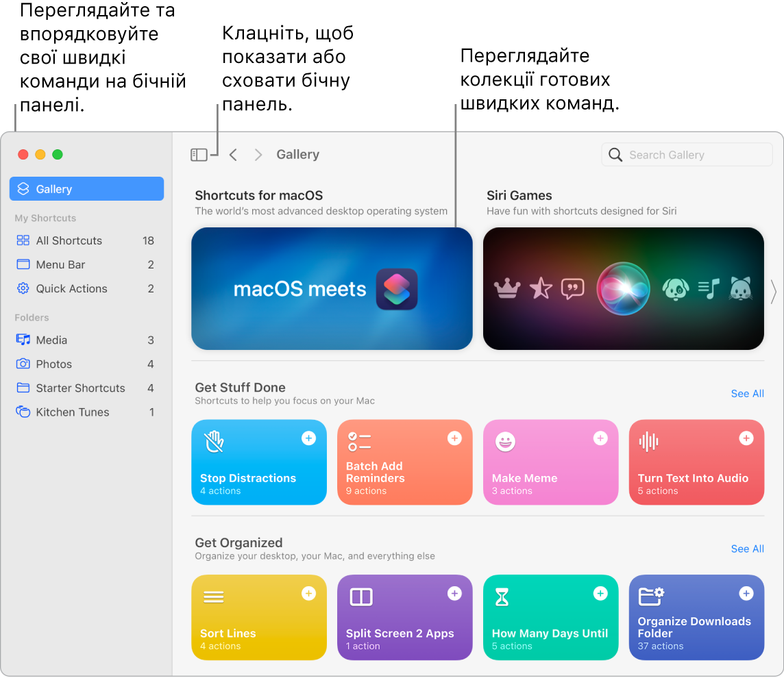
Task: Click the search magnifier icon
Action: tap(615, 155)
